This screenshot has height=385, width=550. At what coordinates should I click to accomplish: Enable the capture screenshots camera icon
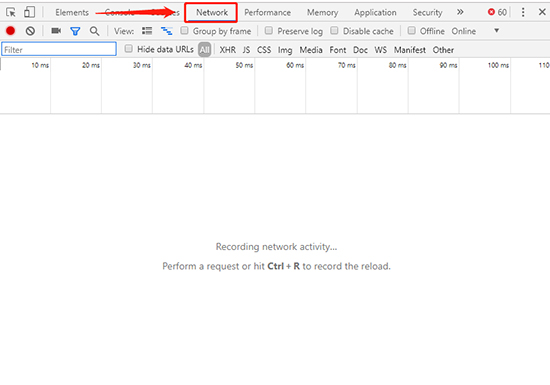[56, 31]
